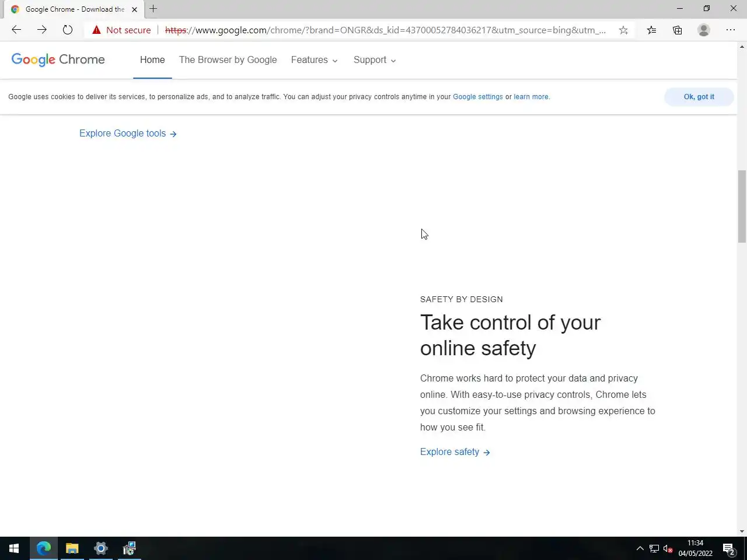Click the scrollbar down arrow
Viewport: 747px width, 560px height.
tap(742, 531)
